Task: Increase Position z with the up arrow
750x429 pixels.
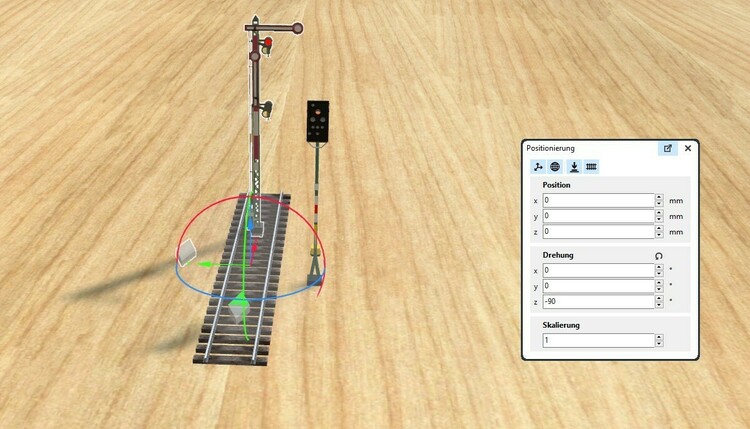Action: tap(659, 228)
